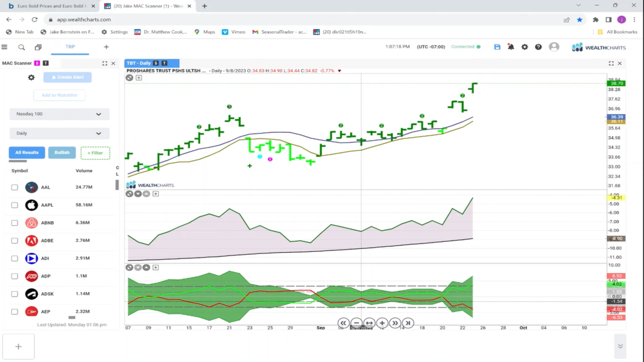Viewport: 644px width, 362px height.
Task: Move second indicator pane down
Action: point(138,194)
